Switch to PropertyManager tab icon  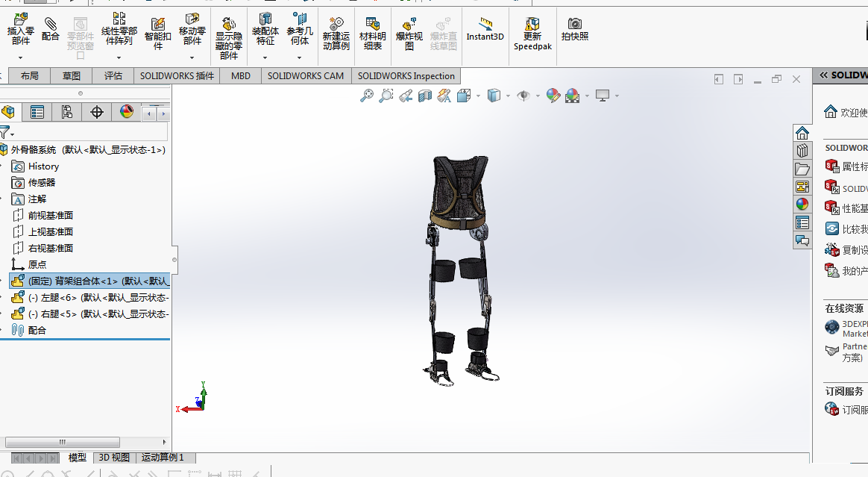click(37, 113)
